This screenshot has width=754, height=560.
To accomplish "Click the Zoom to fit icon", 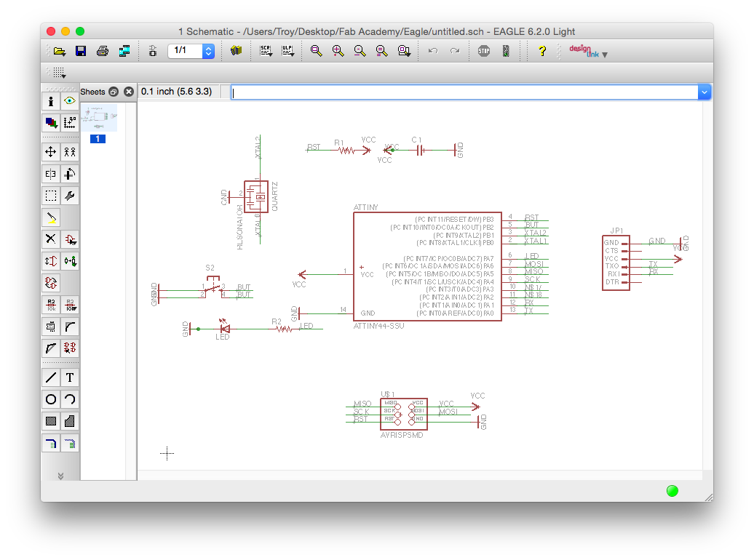I will click(x=317, y=51).
